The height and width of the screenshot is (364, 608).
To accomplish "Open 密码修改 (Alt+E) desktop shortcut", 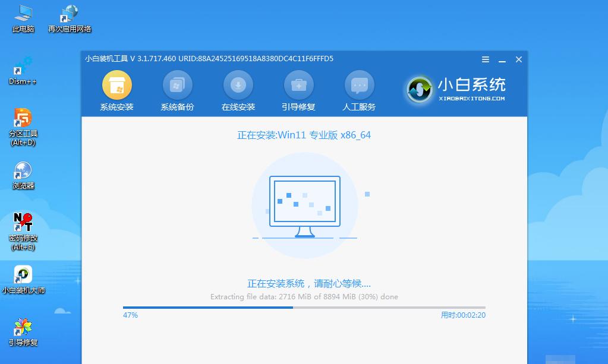I will 23,232.
